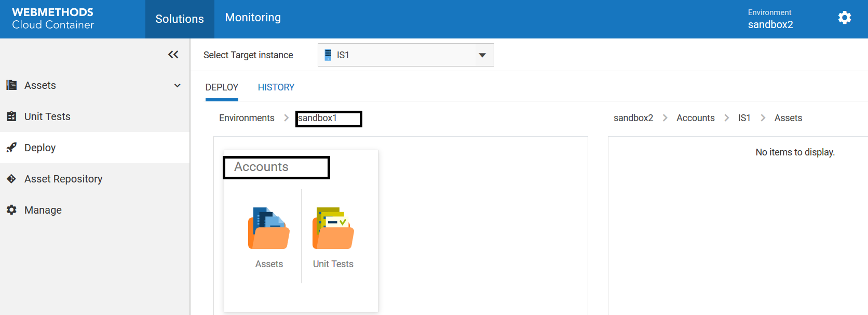Screen dimensions: 868x315
Task: Click the 'Select Target instance' label
Action: [248, 55]
